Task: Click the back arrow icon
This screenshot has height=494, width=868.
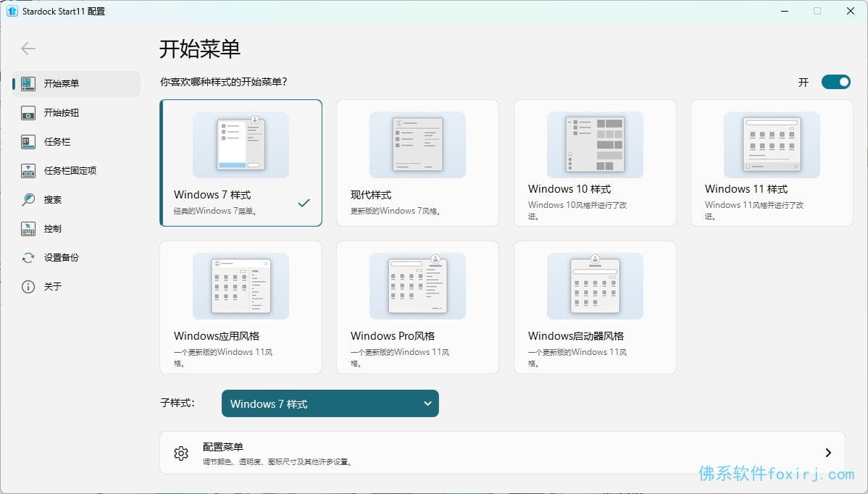Action: 28,49
